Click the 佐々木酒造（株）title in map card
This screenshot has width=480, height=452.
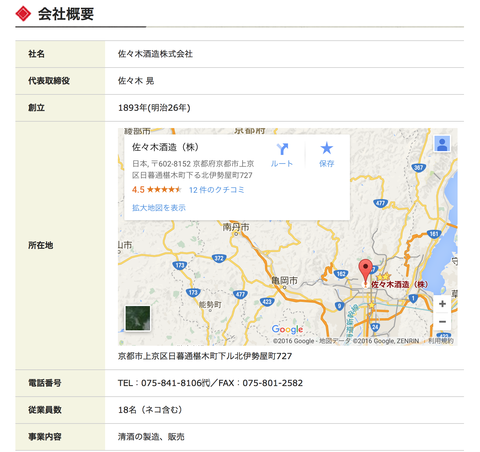pyautogui.click(x=165, y=147)
